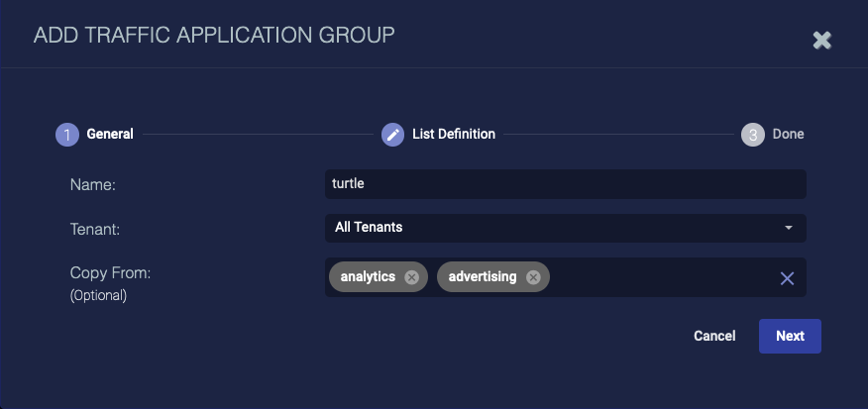This screenshot has width=868, height=409.
Task: Focus the Name field containing turtle
Action: pos(565,184)
